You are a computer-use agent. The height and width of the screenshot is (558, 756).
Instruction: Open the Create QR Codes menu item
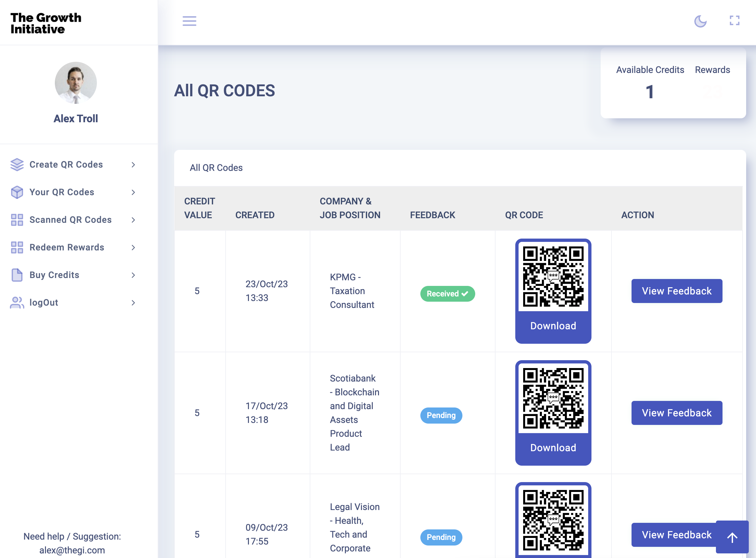click(x=74, y=165)
